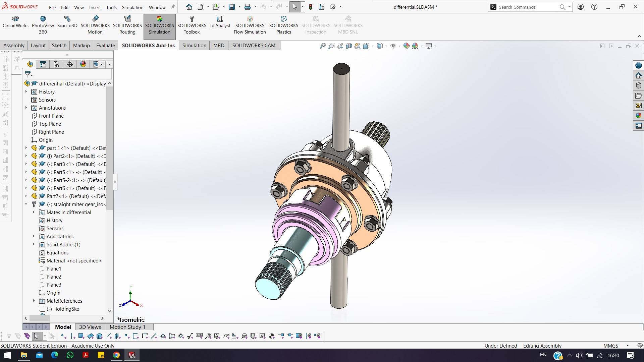Expand the History folder under differential

pyautogui.click(x=26, y=92)
